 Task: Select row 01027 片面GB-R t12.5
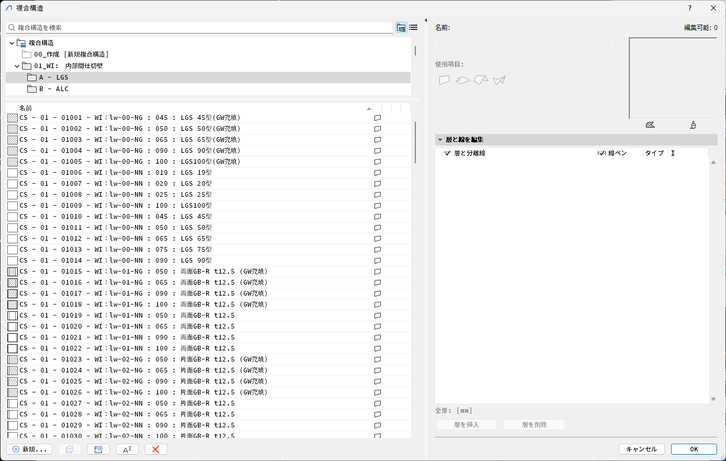[208, 404]
